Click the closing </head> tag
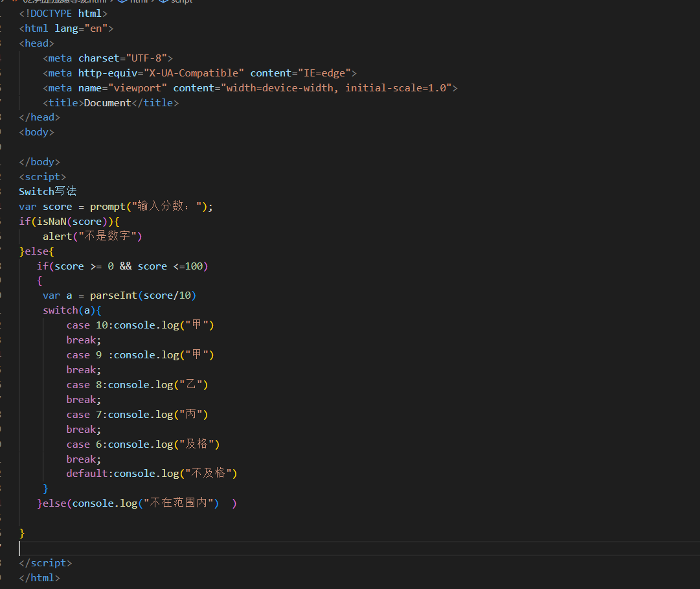The image size is (700, 589). pyautogui.click(x=40, y=117)
